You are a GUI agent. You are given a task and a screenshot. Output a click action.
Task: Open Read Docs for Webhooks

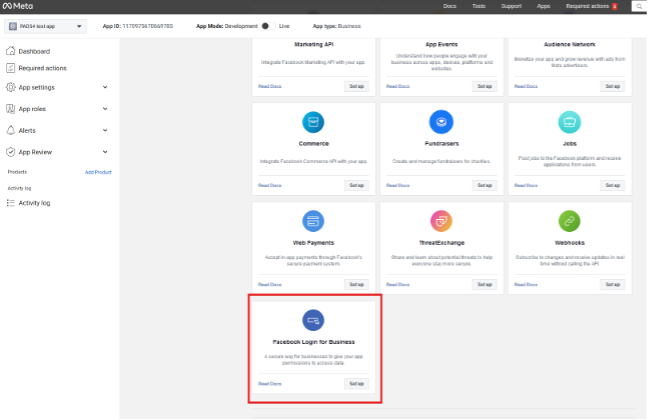[526, 285]
